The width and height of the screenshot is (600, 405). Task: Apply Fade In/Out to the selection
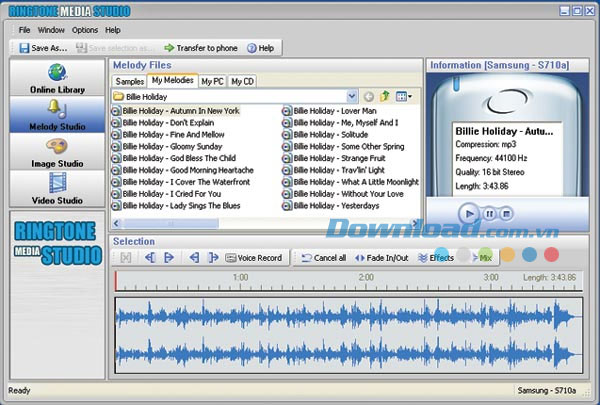(382, 257)
